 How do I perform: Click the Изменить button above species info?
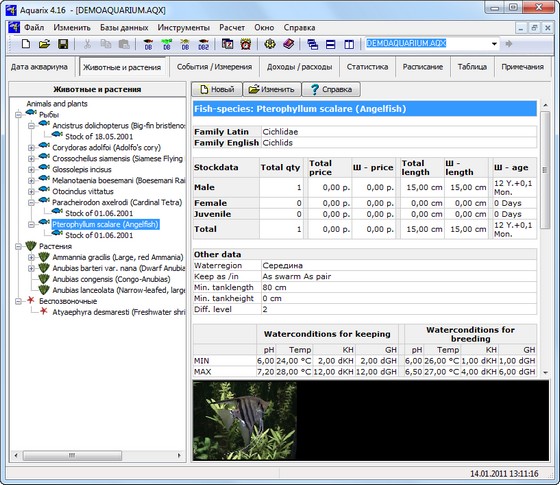pyautogui.click(x=272, y=89)
